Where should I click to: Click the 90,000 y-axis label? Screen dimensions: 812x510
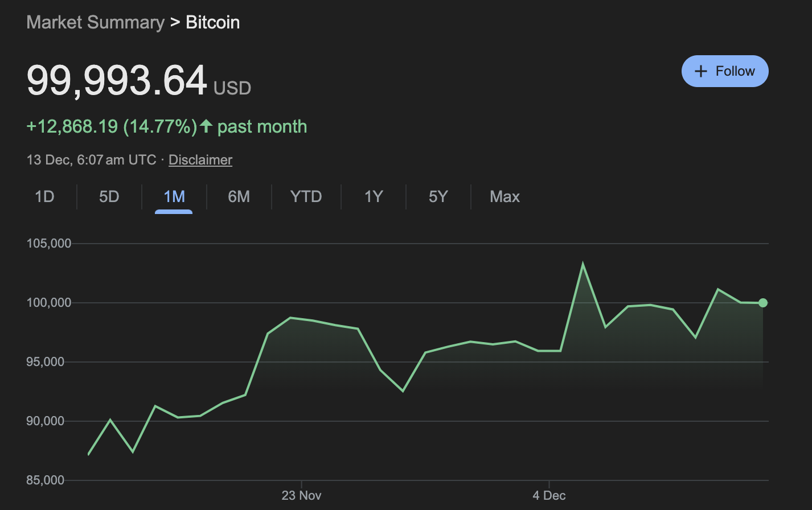click(46, 421)
